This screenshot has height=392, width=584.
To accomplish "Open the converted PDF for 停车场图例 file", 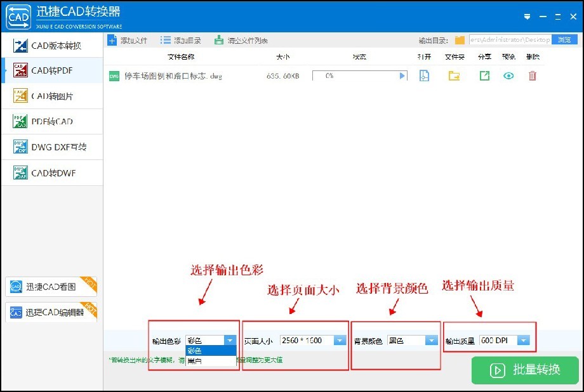I will tap(424, 75).
